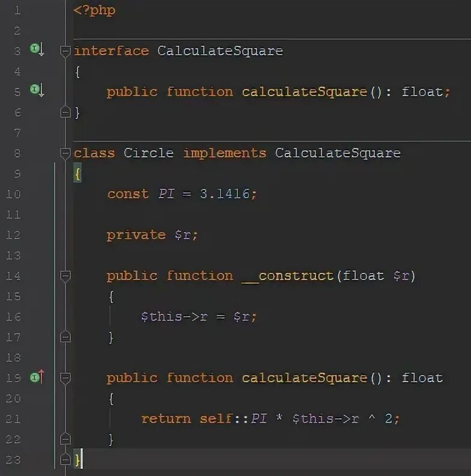Click the Circle class name
This screenshot has height=476, width=471.
coord(149,153)
